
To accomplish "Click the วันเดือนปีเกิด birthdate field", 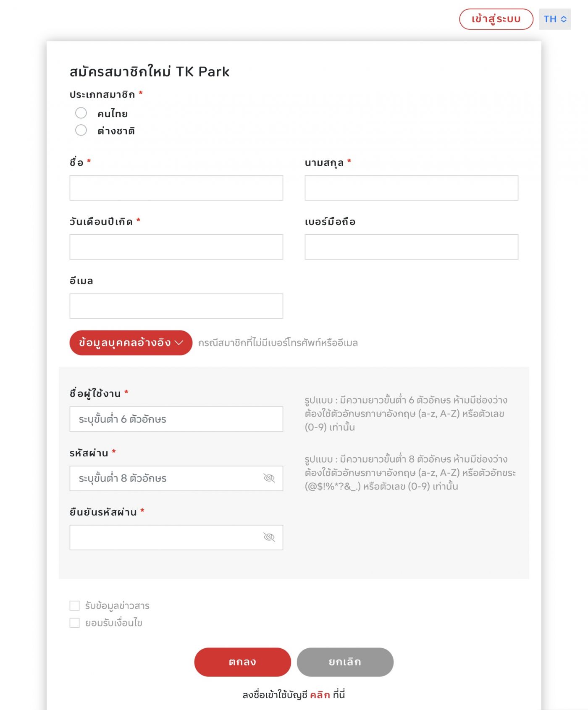I will [176, 247].
